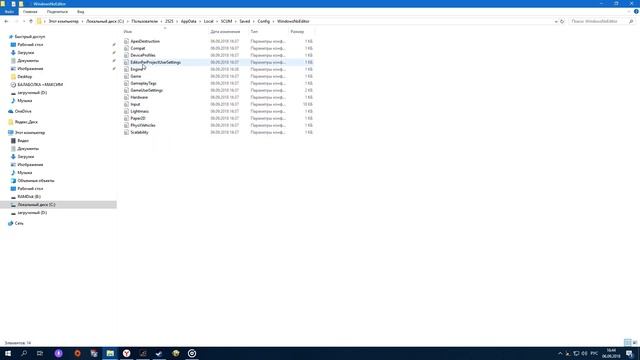Click the search magnifier in search box
The height and width of the screenshot is (360, 640).
pos(631,21)
